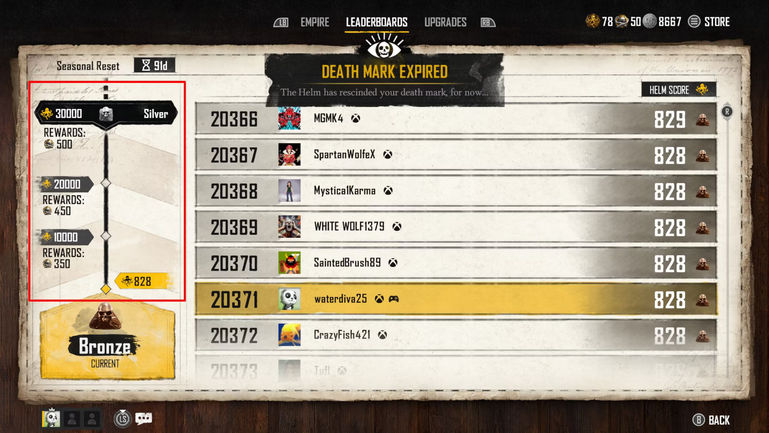Click the leaderboard scrollbar handle

coord(727,112)
